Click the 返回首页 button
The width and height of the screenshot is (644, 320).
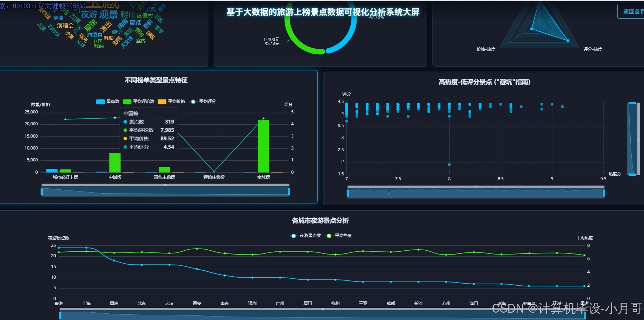(631, 12)
